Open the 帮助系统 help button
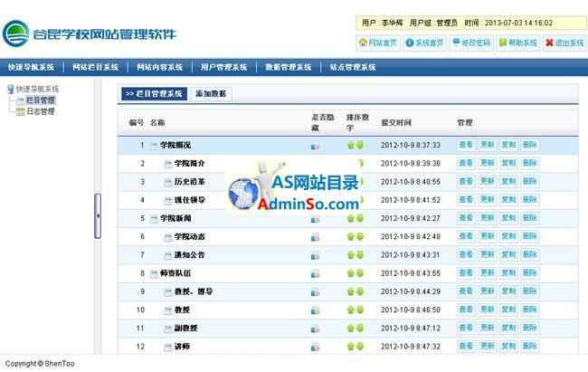Screen dimensions: 588x372 coord(517,43)
